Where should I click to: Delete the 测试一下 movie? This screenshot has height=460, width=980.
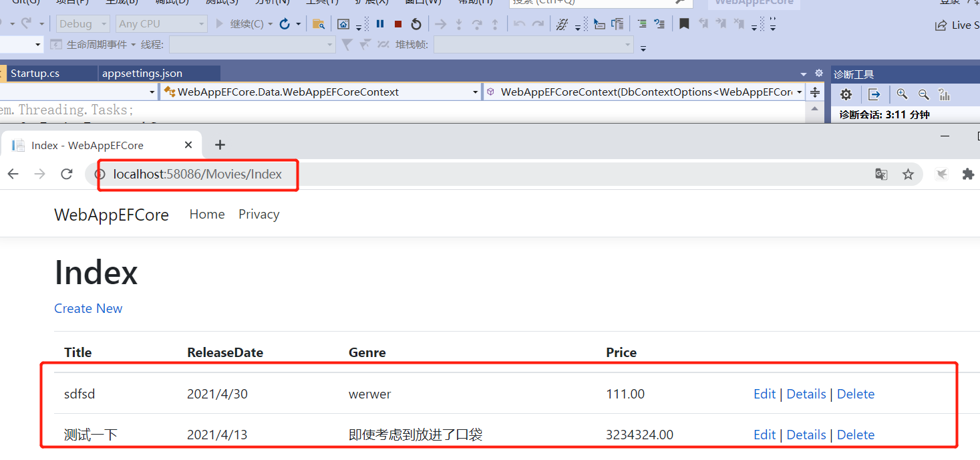pyautogui.click(x=856, y=435)
